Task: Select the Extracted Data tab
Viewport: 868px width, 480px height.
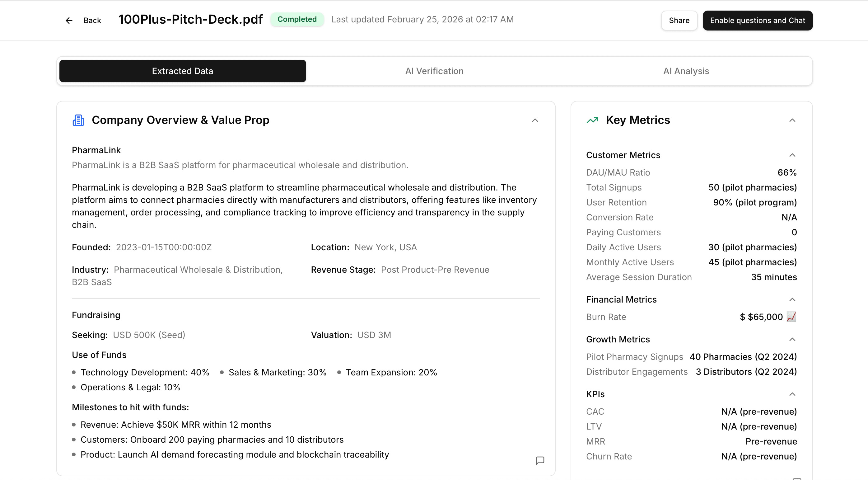Action: (182, 71)
